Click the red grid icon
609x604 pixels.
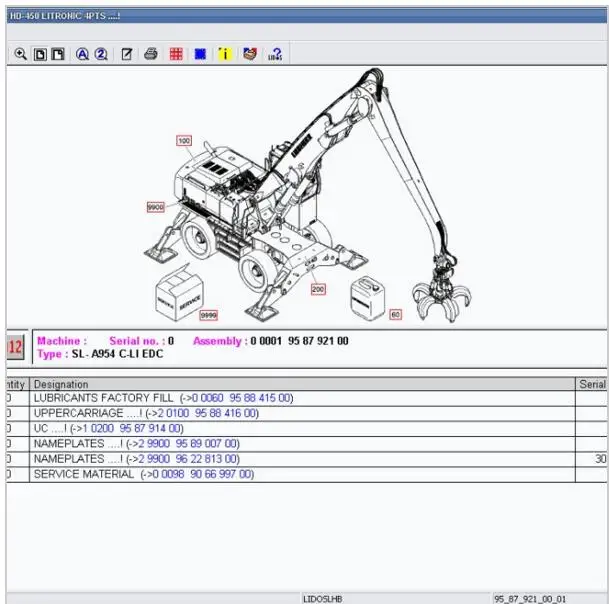point(176,54)
